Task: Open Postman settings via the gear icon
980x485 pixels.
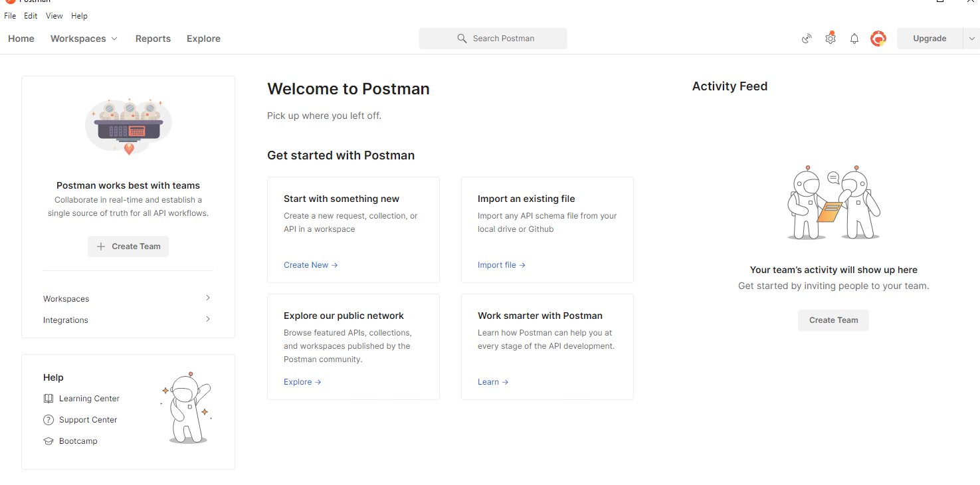Action: point(830,39)
